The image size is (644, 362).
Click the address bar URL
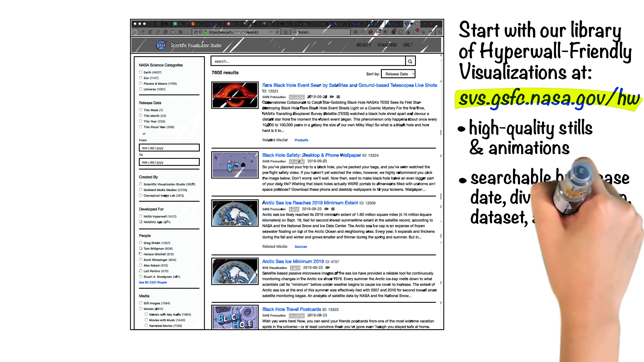(234, 32)
